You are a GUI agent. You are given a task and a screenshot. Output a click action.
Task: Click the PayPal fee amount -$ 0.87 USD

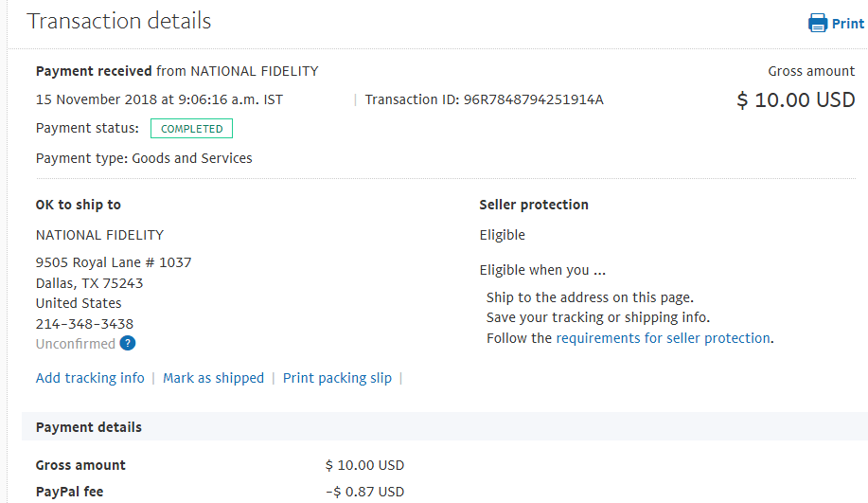364,492
